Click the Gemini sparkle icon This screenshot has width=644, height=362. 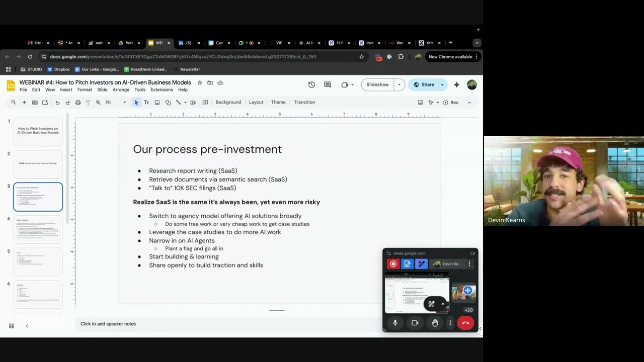tap(456, 84)
